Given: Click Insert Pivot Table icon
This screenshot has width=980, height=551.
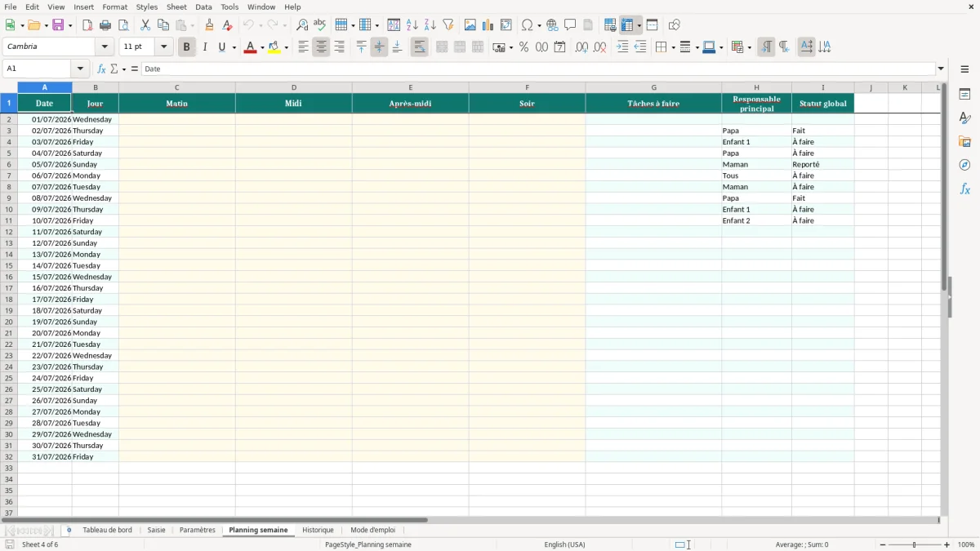Looking at the screenshot, I should [506, 25].
